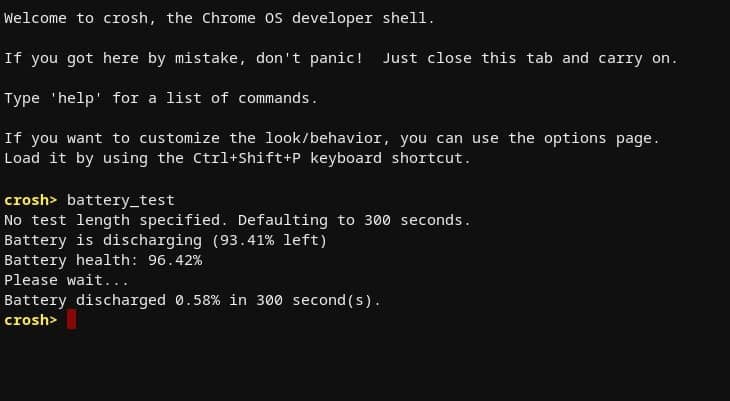This screenshot has height=401, width=730.
Task: Click the 'list of commands' phrase
Action: tap(237, 98)
